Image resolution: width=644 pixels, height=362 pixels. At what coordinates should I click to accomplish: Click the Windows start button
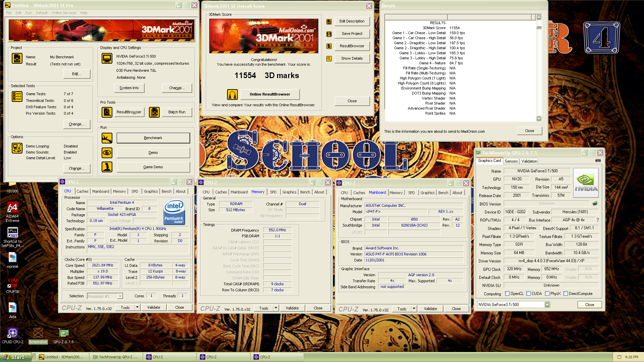16,357
